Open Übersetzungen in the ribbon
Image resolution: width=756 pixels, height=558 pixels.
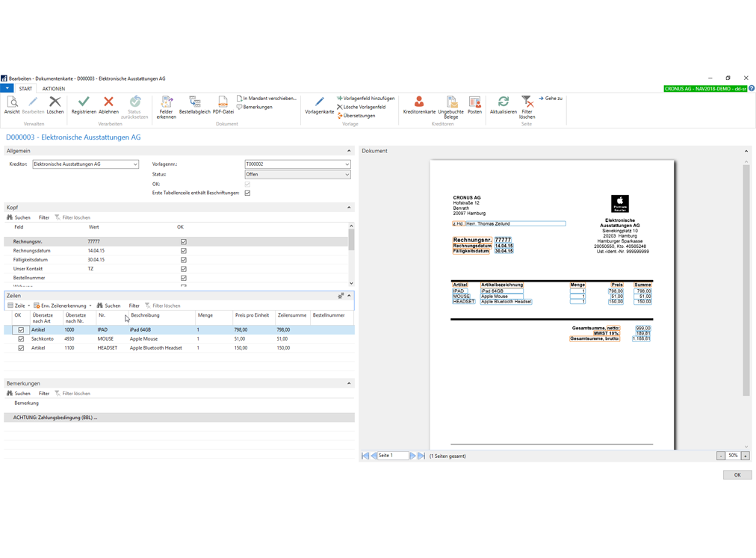pyautogui.click(x=356, y=116)
